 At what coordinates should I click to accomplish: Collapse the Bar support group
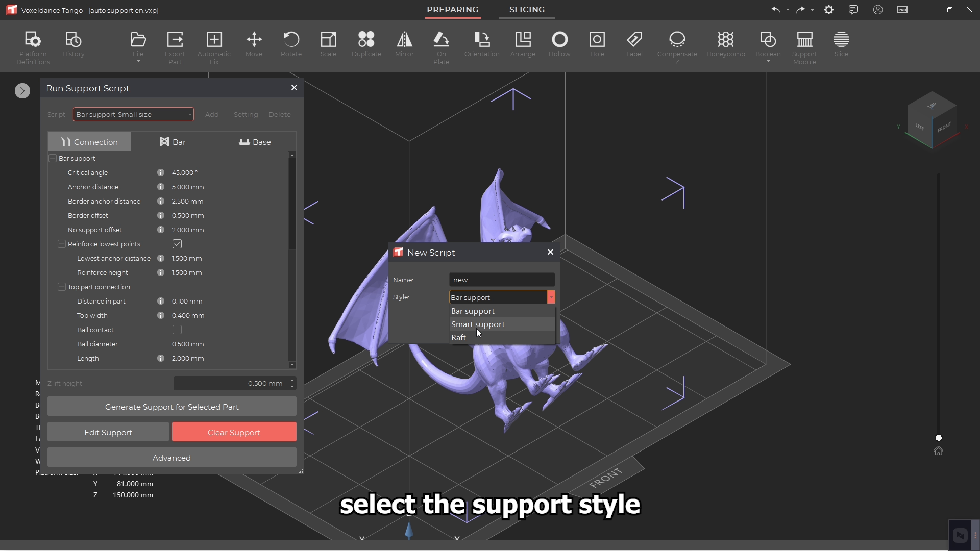point(53,159)
